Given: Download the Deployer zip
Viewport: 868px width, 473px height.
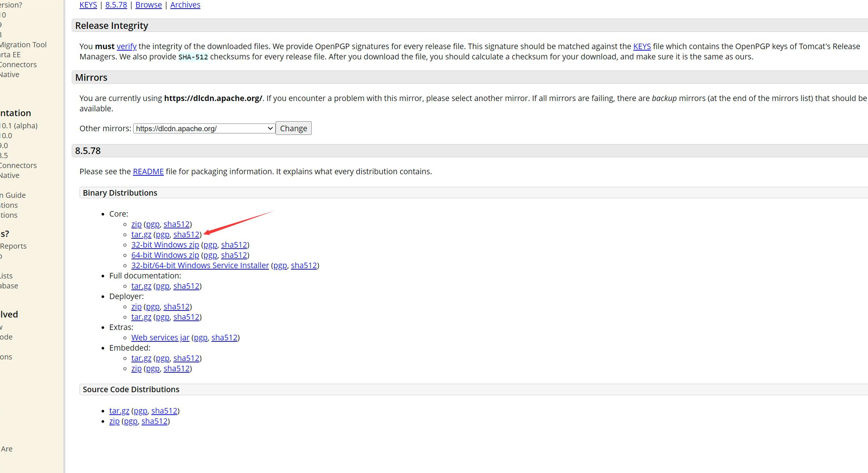Looking at the screenshot, I should pos(136,307).
